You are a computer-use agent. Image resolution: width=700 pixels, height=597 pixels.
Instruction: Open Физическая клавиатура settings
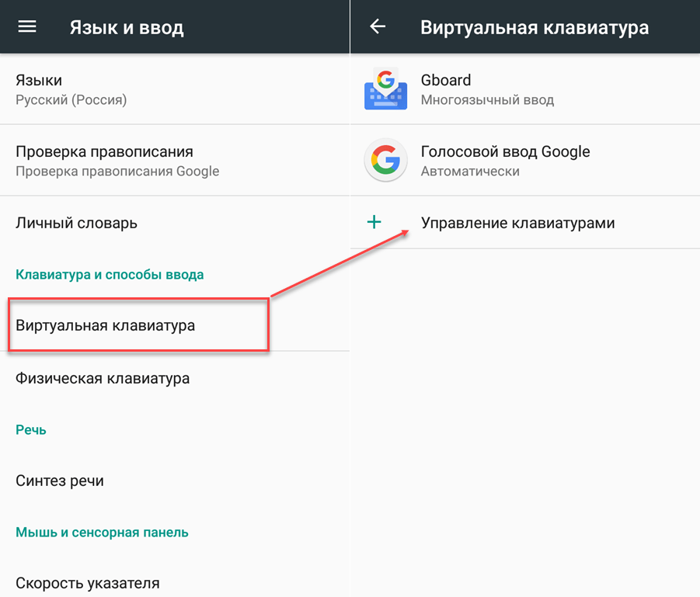click(x=175, y=378)
